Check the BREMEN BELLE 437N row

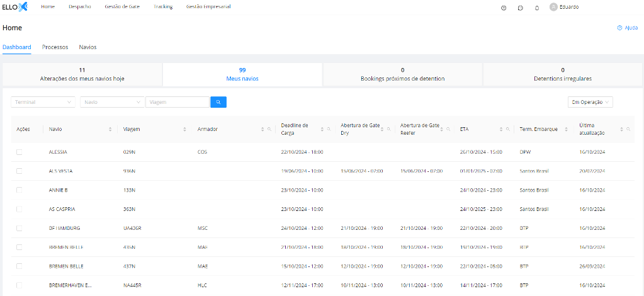19,266
